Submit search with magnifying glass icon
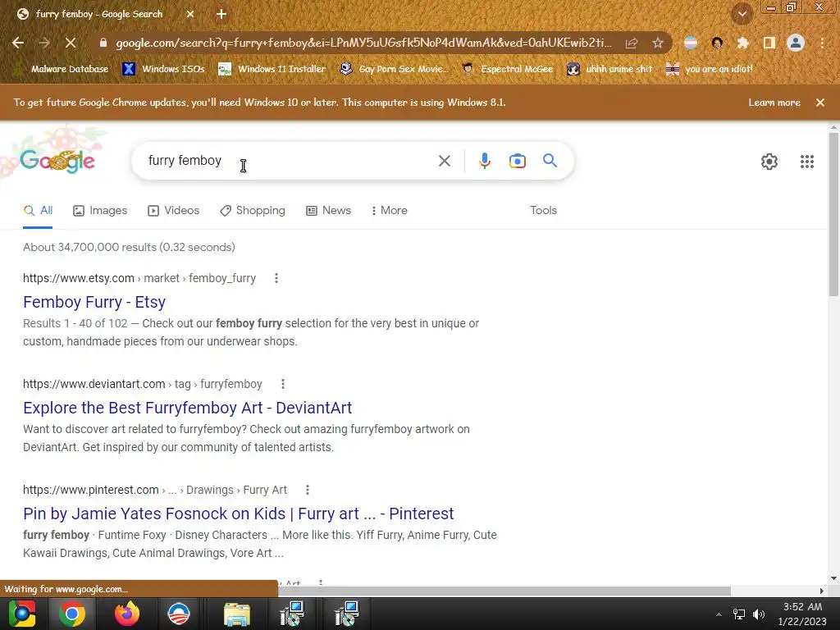This screenshot has height=630, width=840. pyautogui.click(x=550, y=160)
